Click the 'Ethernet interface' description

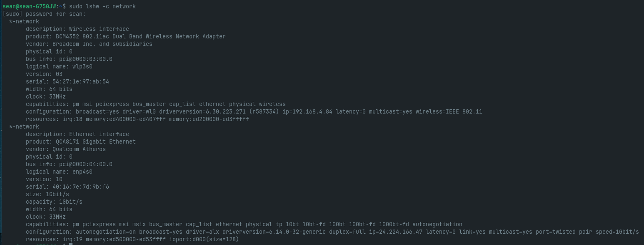[x=99, y=134]
